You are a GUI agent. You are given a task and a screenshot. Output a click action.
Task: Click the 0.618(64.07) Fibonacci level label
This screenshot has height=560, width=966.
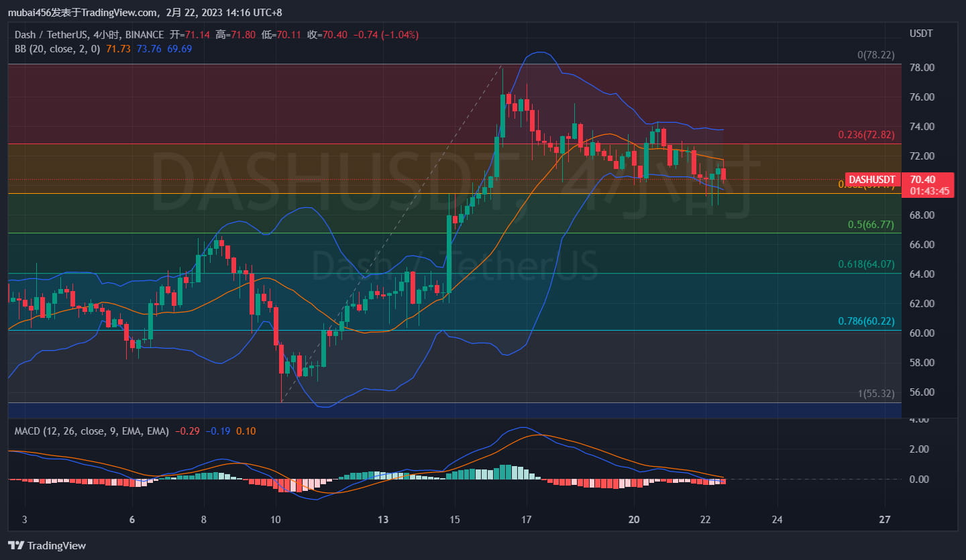coord(865,264)
